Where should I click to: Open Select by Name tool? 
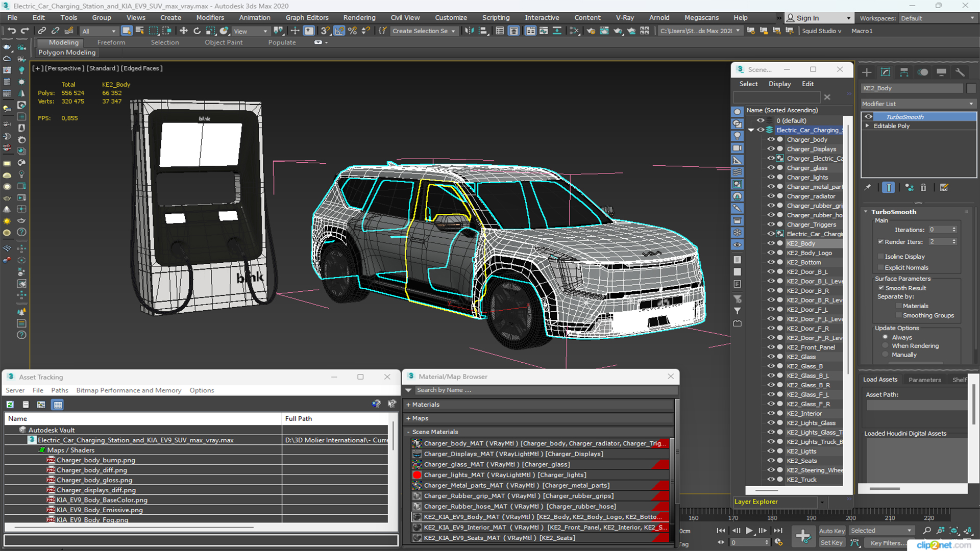coord(140,31)
